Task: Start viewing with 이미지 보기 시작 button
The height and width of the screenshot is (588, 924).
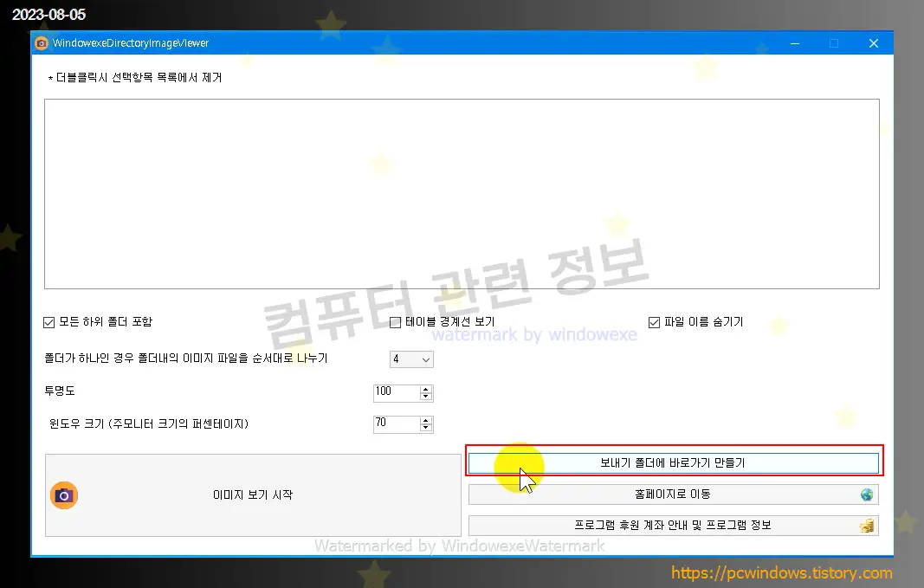Action: coord(253,495)
